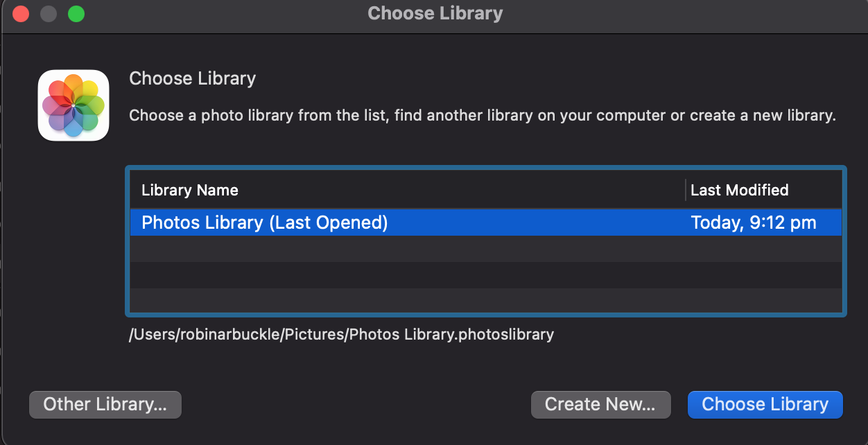
Task: Click the divider between the column headers
Action: (x=685, y=190)
